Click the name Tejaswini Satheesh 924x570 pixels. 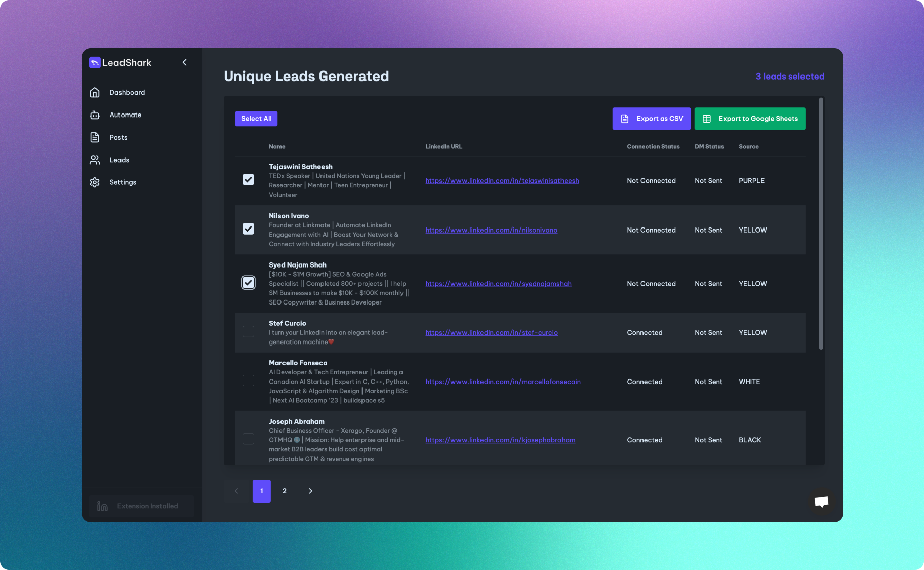pos(301,167)
